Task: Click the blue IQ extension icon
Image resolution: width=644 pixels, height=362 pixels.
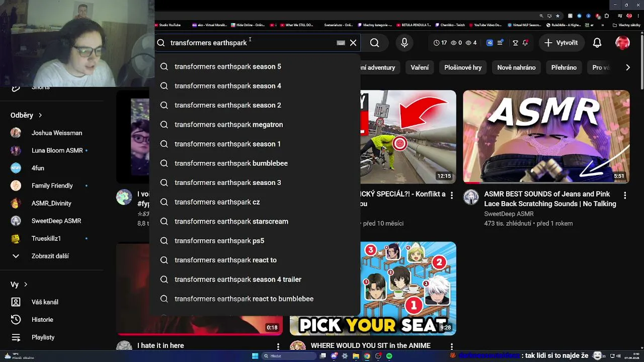Action: point(490,43)
